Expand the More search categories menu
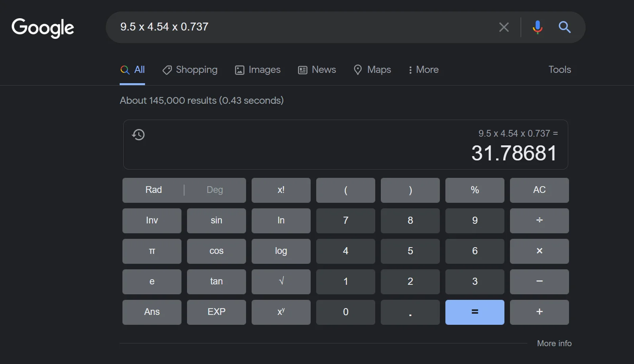 (424, 70)
